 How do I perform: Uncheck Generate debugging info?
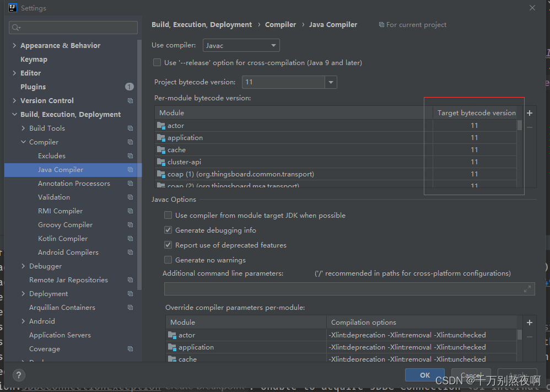[168, 230]
